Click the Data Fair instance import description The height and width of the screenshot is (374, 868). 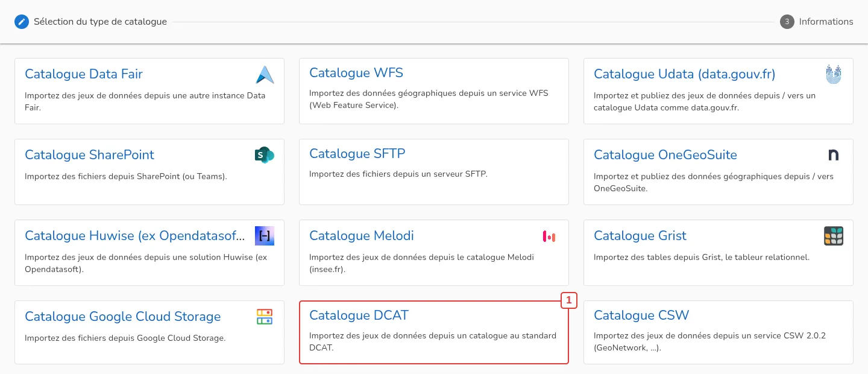(145, 101)
